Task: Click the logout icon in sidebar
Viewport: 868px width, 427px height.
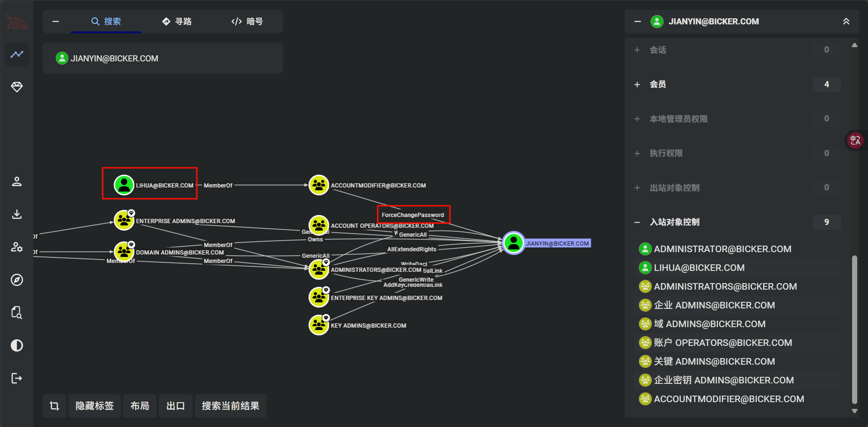Action: click(17, 378)
